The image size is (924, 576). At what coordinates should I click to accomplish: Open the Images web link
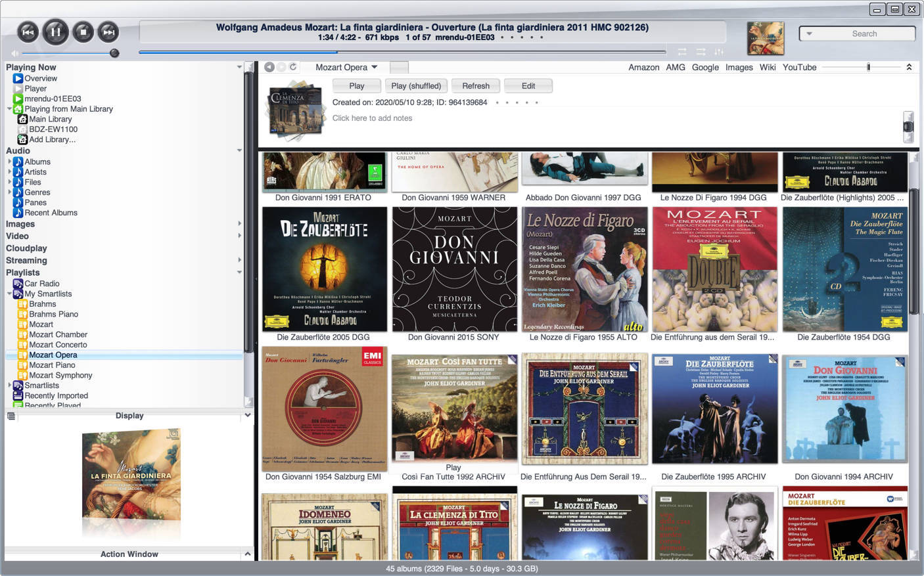[x=739, y=67]
